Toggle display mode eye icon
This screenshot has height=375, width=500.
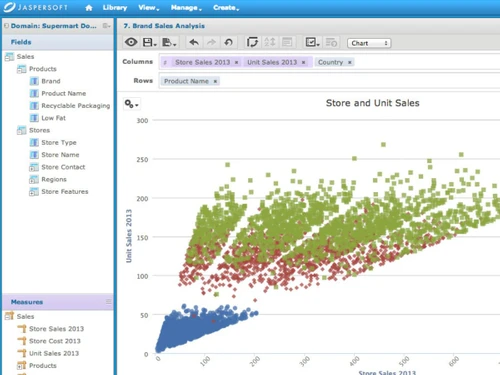(x=131, y=42)
